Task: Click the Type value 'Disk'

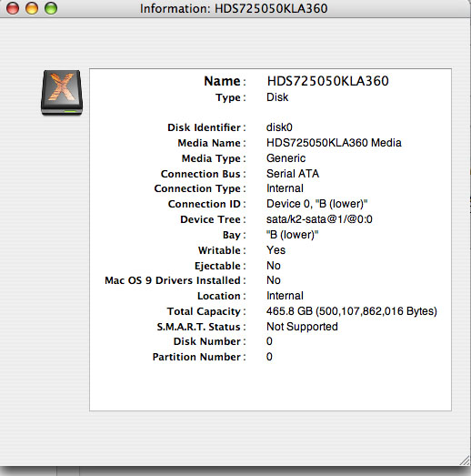Action: point(277,97)
